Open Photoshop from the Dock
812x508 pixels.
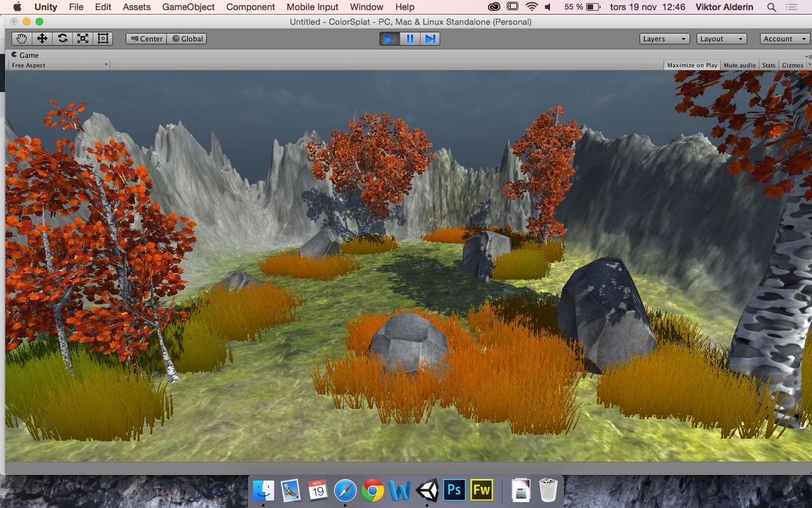(x=454, y=490)
